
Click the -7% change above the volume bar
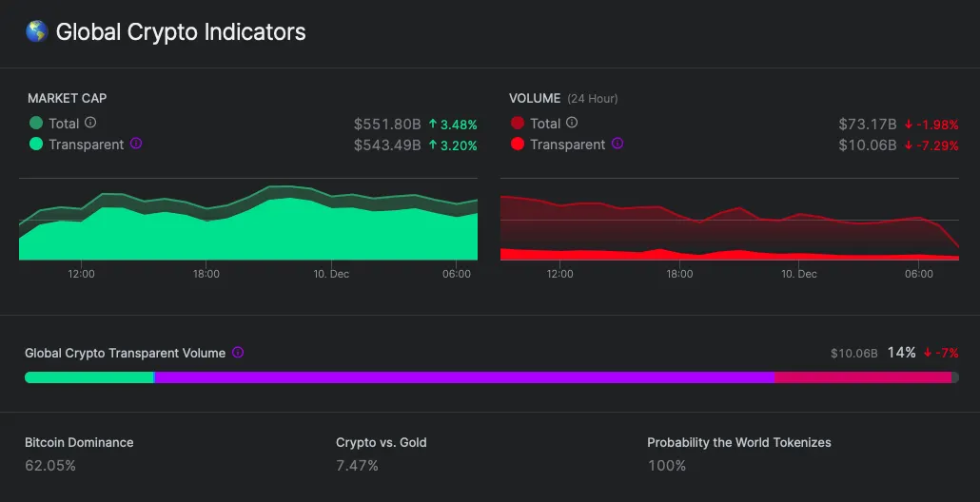[947, 353]
